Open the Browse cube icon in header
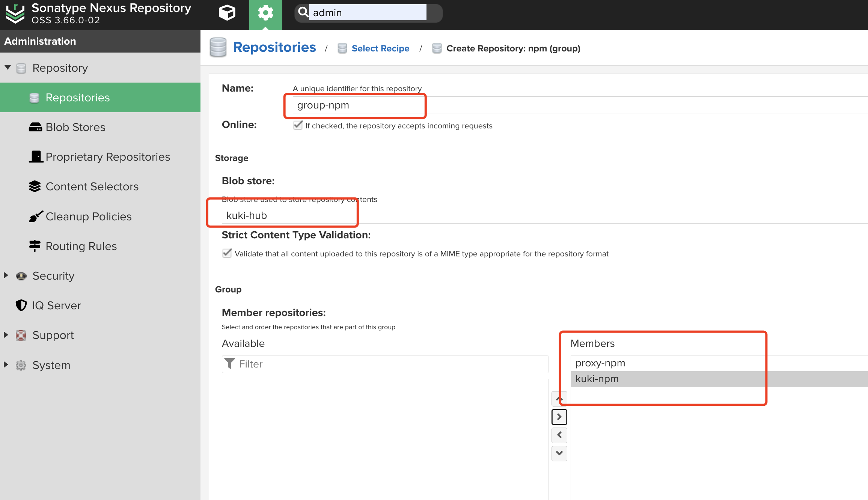 click(x=227, y=13)
